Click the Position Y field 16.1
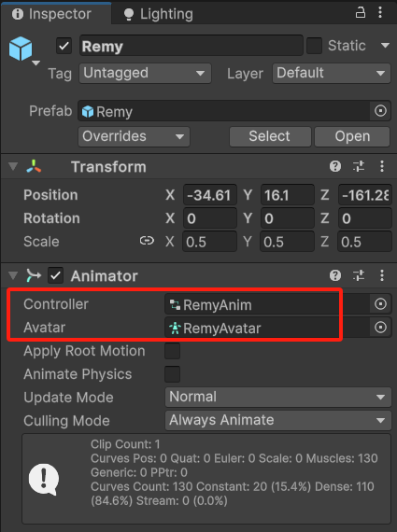Screen dimensions: 397x532 coord(288,195)
